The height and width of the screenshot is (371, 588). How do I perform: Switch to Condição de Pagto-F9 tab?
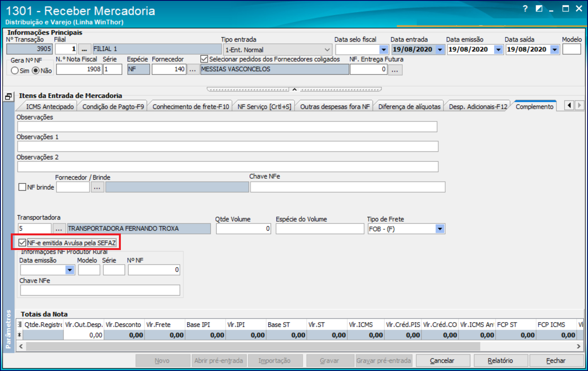coord(113,107)
